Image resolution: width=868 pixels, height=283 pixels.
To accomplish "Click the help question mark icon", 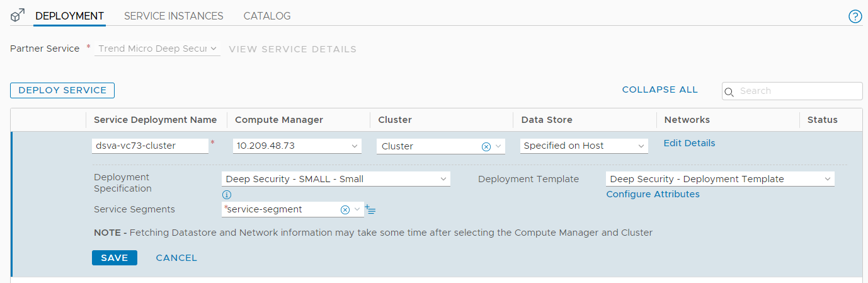I will (x=855, y=16).
